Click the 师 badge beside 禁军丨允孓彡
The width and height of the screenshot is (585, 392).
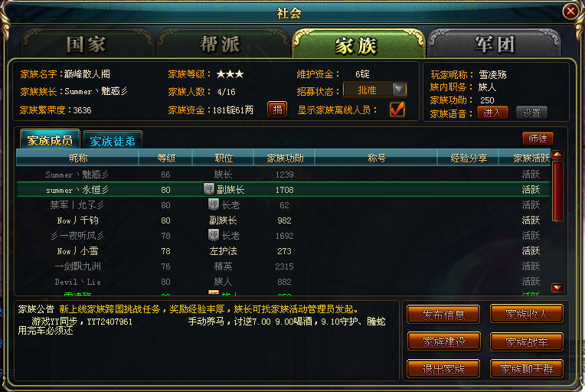click(214, 204)
